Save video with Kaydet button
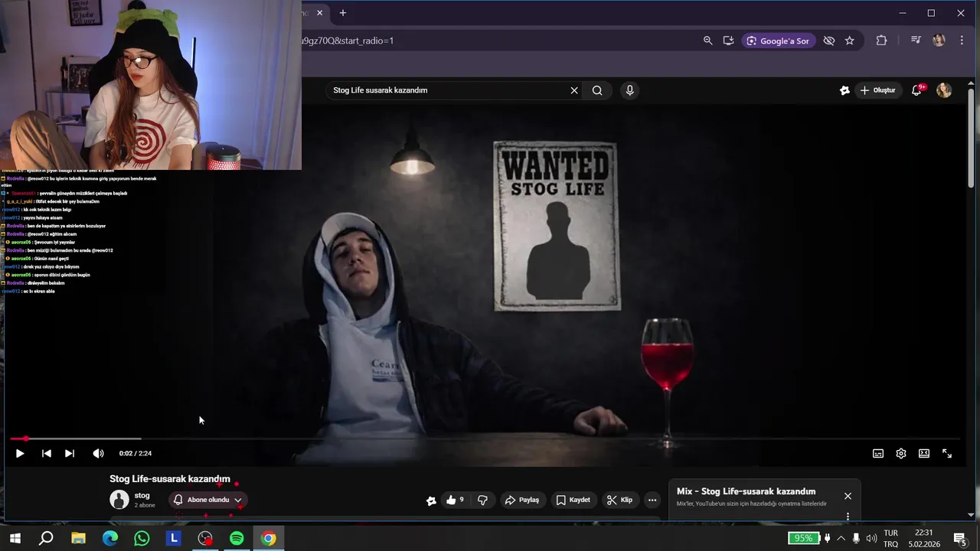The height and width of the screenshot is (551, 980). (573, 500)
